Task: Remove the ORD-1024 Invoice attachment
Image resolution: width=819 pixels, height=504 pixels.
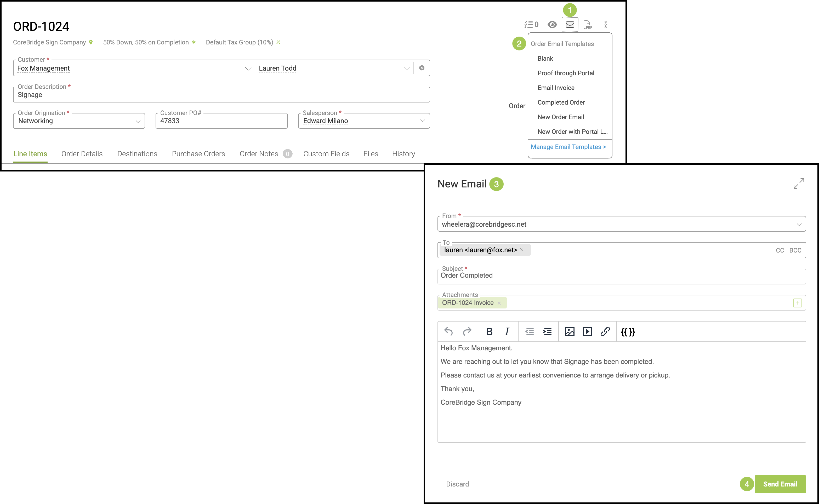Action: click(x=499, y=303)
